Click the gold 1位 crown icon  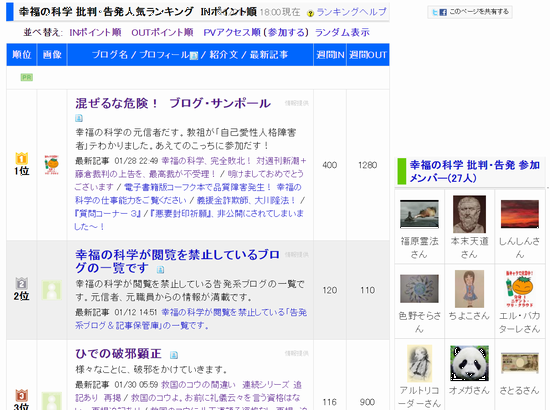(21, 158)
